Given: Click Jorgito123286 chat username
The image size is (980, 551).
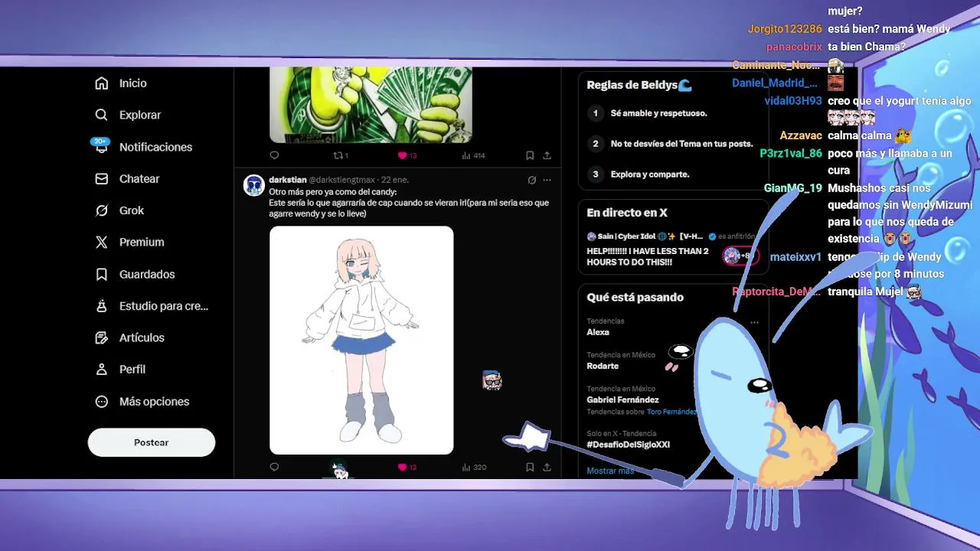Looking at the screenshot, I should click(x=785, y=29).
